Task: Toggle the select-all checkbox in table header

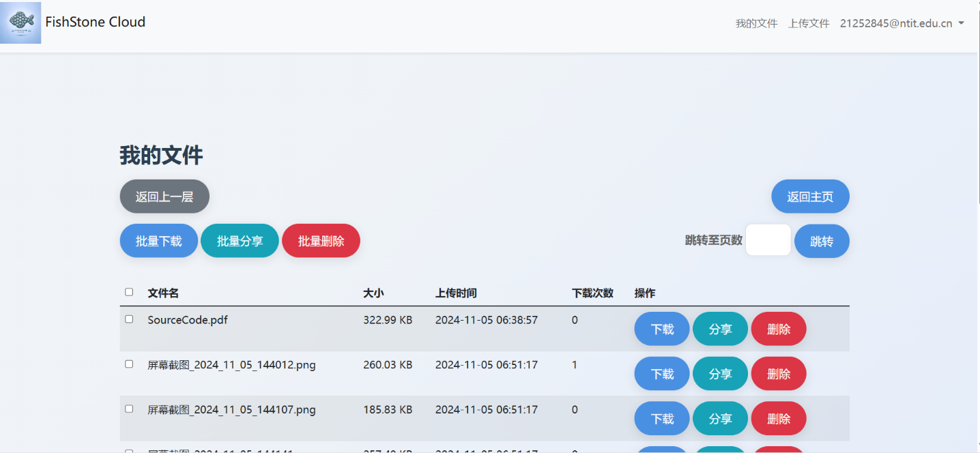Action: [x=129, y=292]
